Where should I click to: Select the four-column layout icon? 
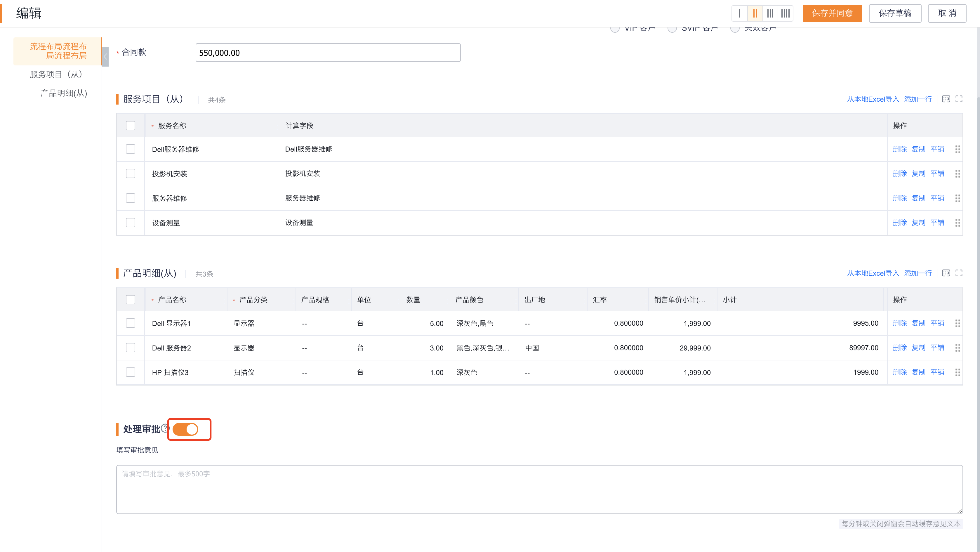click(x=785, y=13)
